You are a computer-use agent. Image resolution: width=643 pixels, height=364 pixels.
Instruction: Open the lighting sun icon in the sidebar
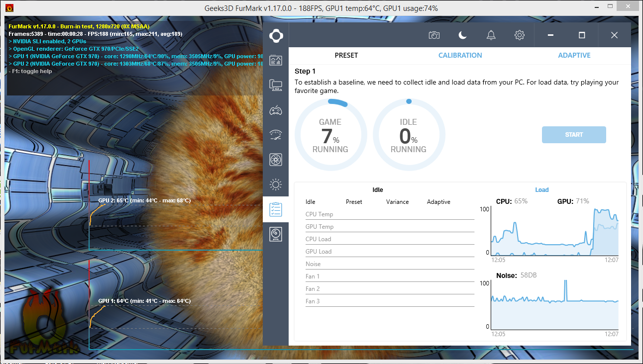[276, 185]
